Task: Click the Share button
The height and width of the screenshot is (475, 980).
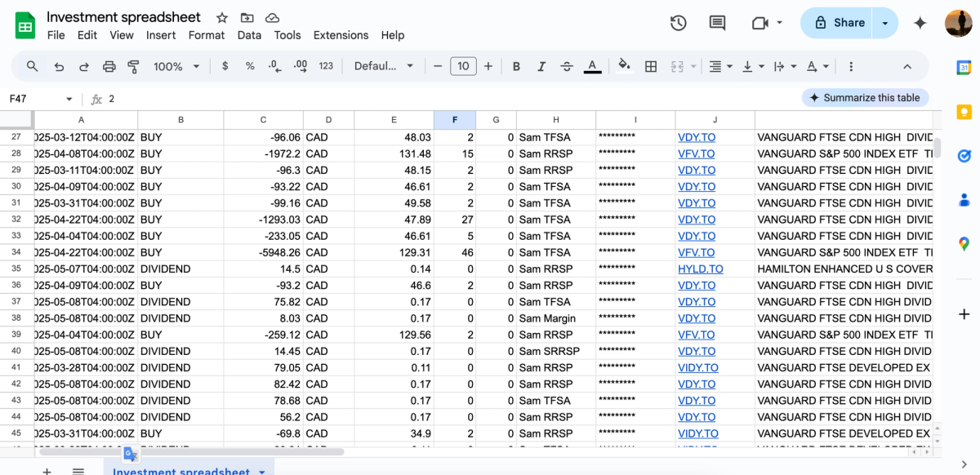Action: pos(837,23)
